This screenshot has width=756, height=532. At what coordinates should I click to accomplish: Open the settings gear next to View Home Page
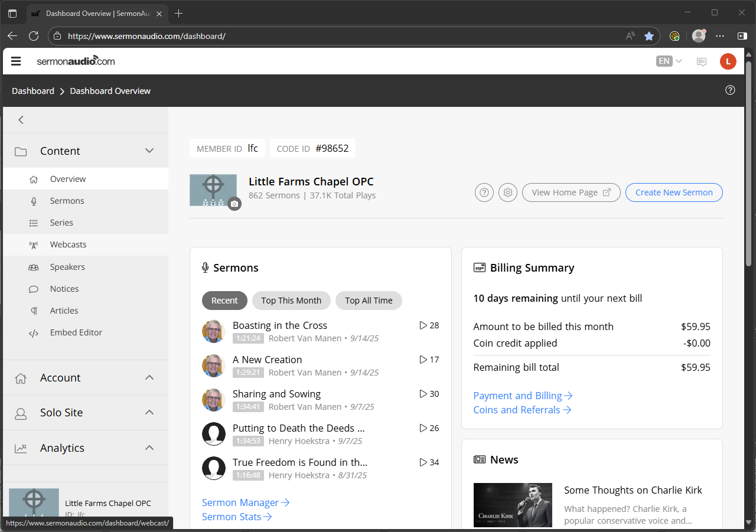coord(508,192)
